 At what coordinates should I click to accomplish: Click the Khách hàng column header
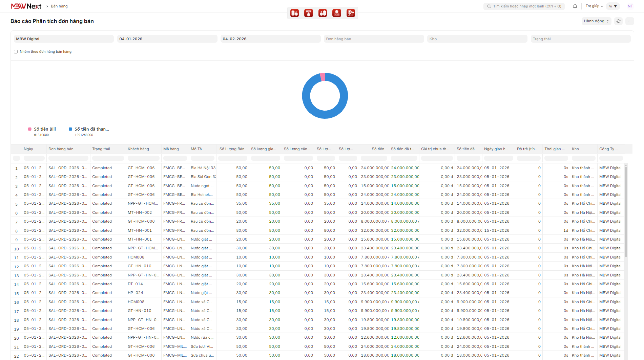click(x=138, y=149)
